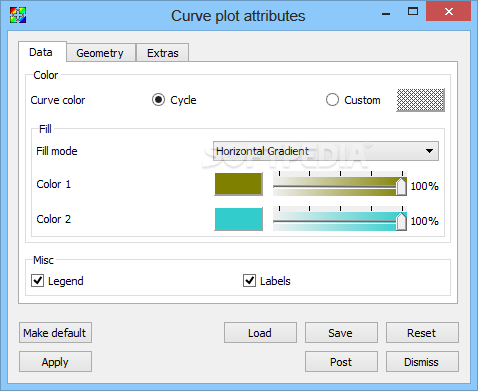This screenshot has height=391, width=478.
Task: Open the cyan Color 2 swatch
Action: click(239, 219)
